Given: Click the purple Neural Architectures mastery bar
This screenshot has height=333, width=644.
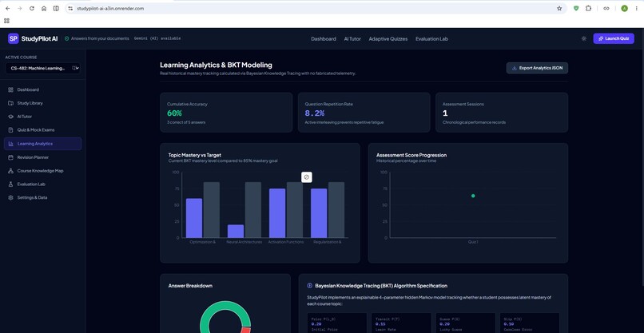Looking at the screenshot, I should coord(236,231).
